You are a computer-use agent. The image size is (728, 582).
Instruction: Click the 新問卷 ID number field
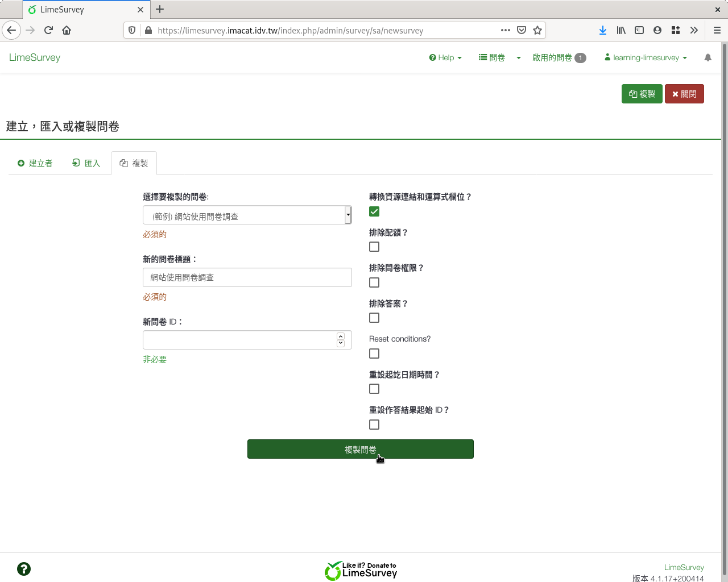[247, 340]
